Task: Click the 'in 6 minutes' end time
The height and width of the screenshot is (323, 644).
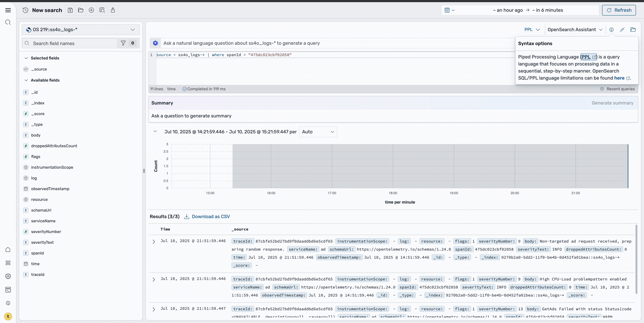Action: (x=548, y=10)
